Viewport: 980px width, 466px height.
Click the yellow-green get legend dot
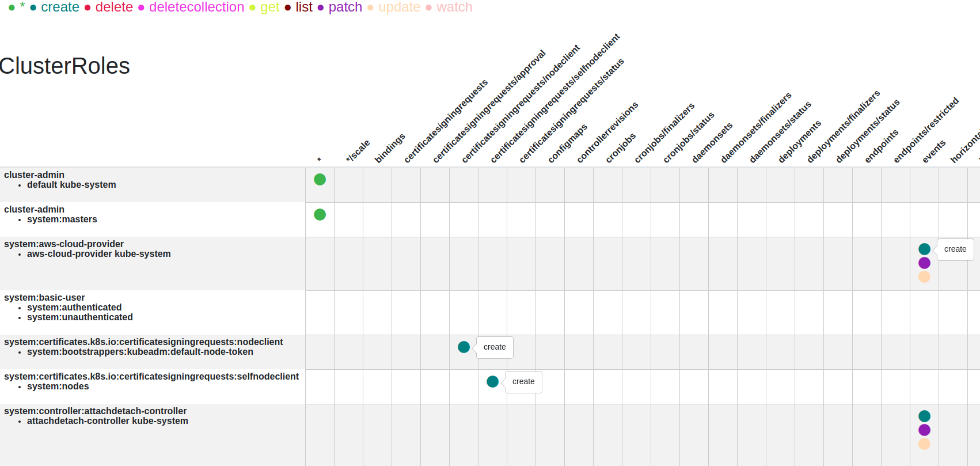252,8
